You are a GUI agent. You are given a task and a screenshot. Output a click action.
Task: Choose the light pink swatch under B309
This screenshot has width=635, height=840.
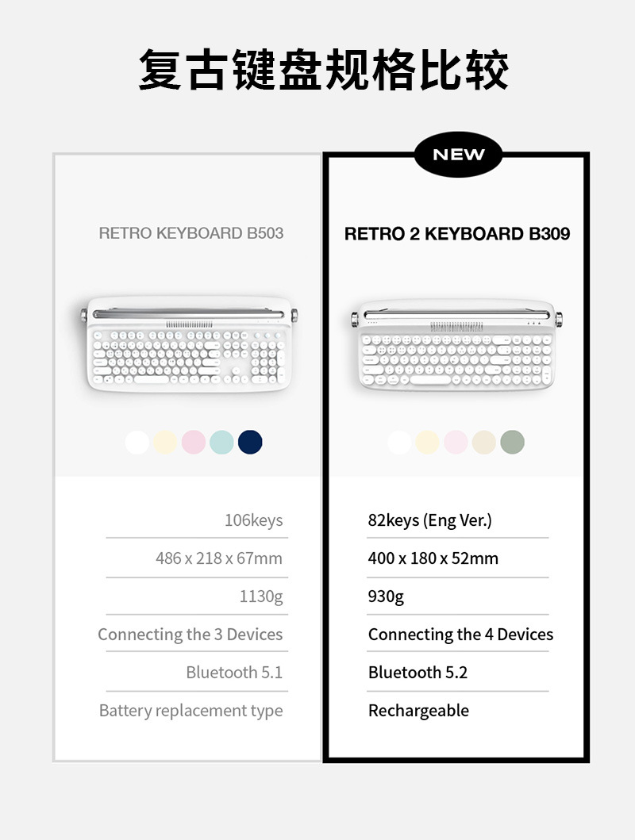click(456, 443)
